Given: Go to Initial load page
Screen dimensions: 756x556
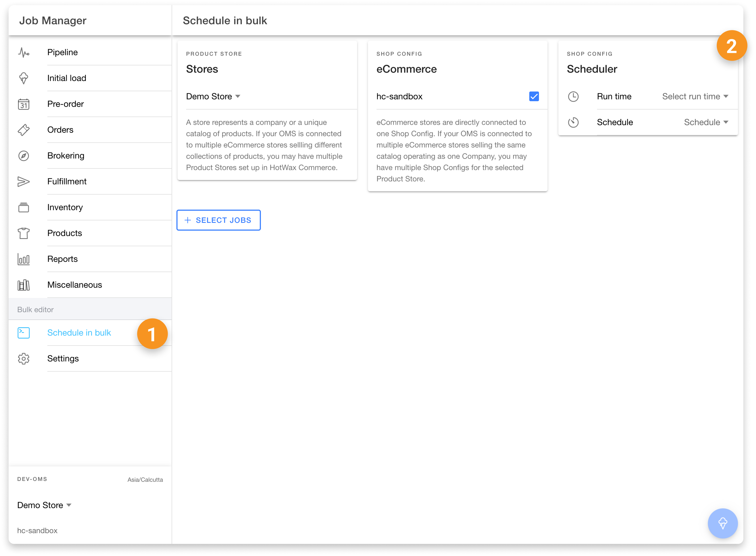Looking at the screenshot, I should [67, 78].
